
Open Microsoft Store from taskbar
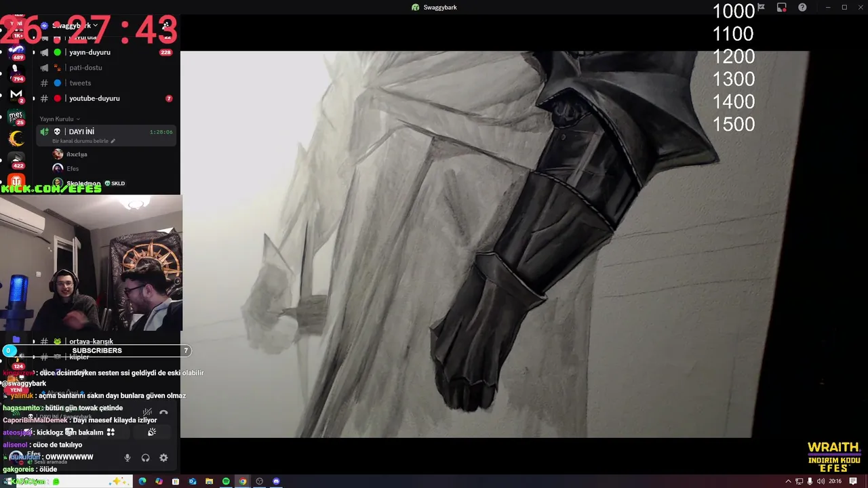click(176, 481)
